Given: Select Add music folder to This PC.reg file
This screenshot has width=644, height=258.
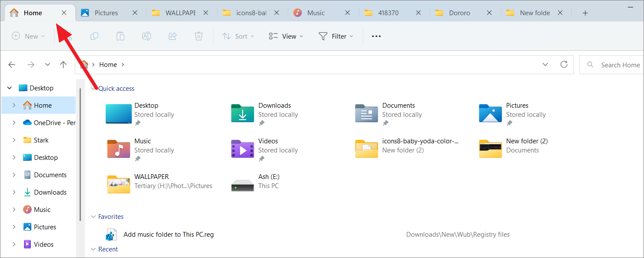Looking at the screenshot, I should (169, 235).
